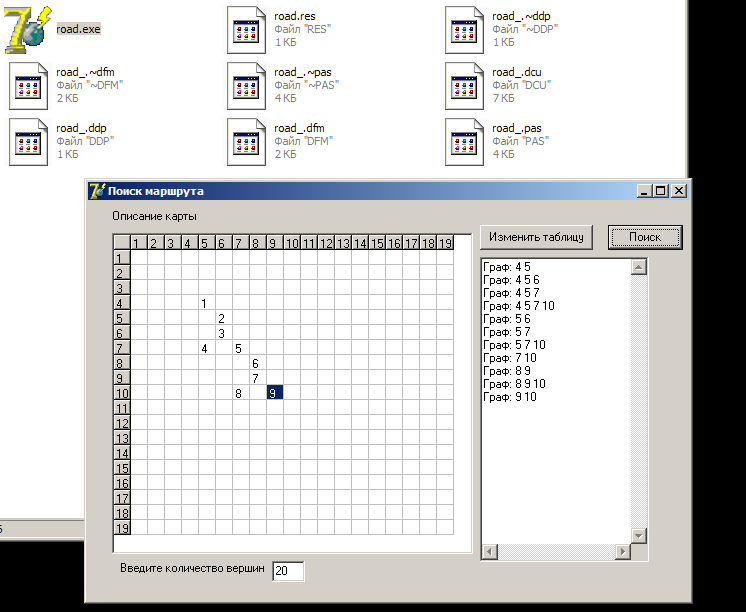The height and width of the screenshot is (612, 746).
Task: Click the road.exe file name label
Action: [79, 29]
